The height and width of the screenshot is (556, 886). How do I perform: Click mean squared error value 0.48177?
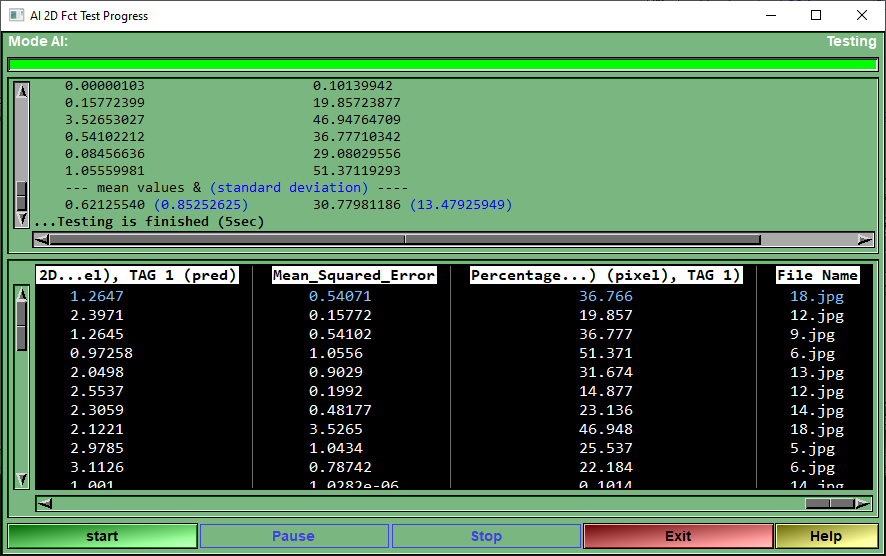pos(340,410)
